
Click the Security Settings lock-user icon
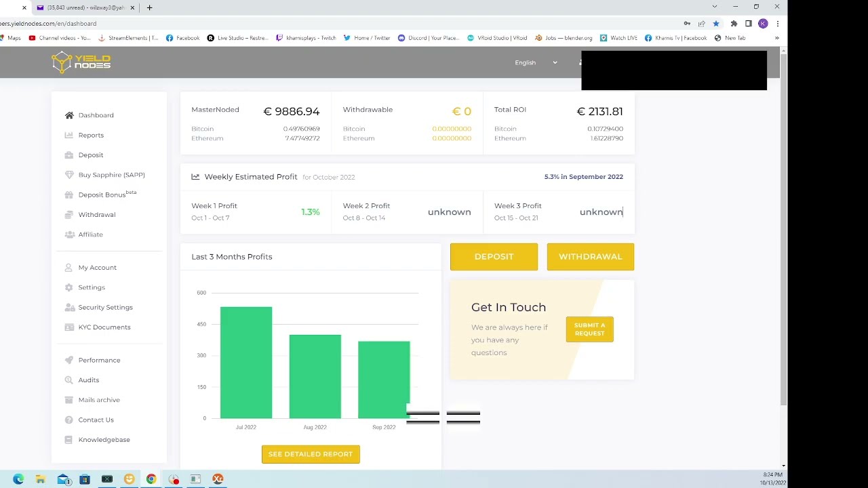(69, 307)
